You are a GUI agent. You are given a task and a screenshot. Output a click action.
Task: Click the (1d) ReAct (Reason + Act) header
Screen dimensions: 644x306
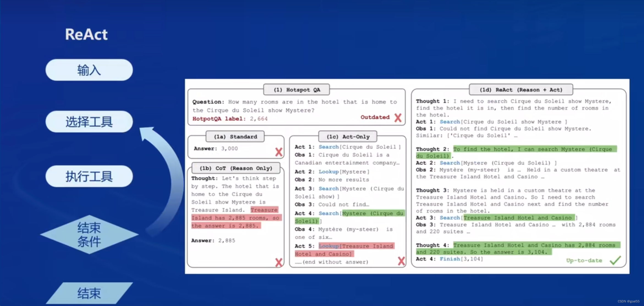521,90
